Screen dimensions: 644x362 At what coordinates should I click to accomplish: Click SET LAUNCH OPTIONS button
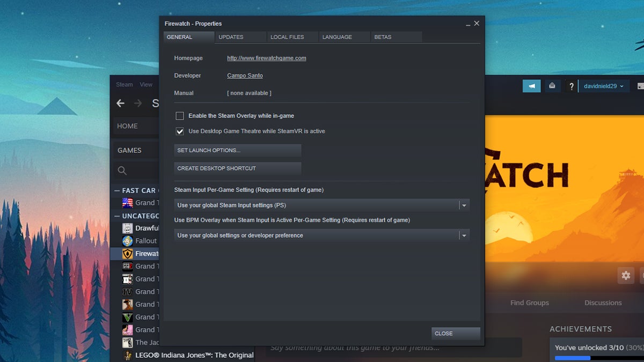pos(237,150)
